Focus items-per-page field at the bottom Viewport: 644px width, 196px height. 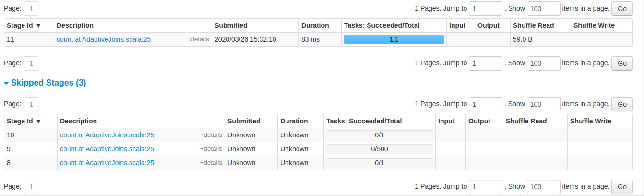click(x=543, y=186)
